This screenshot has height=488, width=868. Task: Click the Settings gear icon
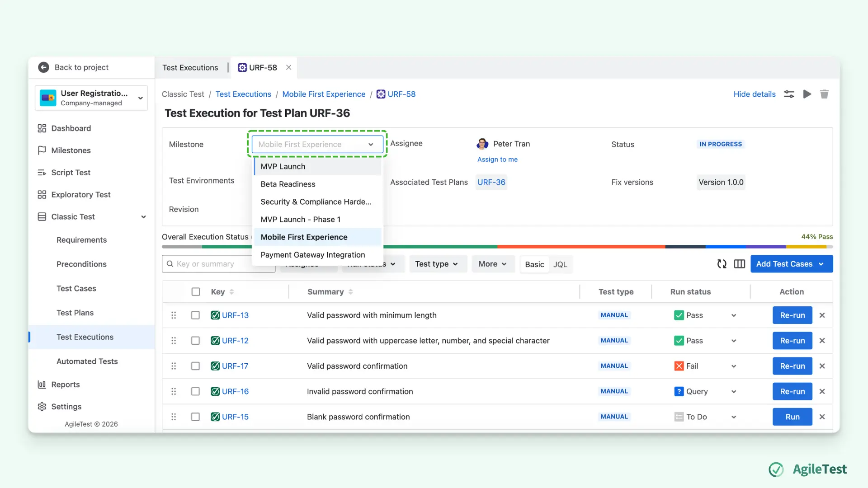(42, 407)
